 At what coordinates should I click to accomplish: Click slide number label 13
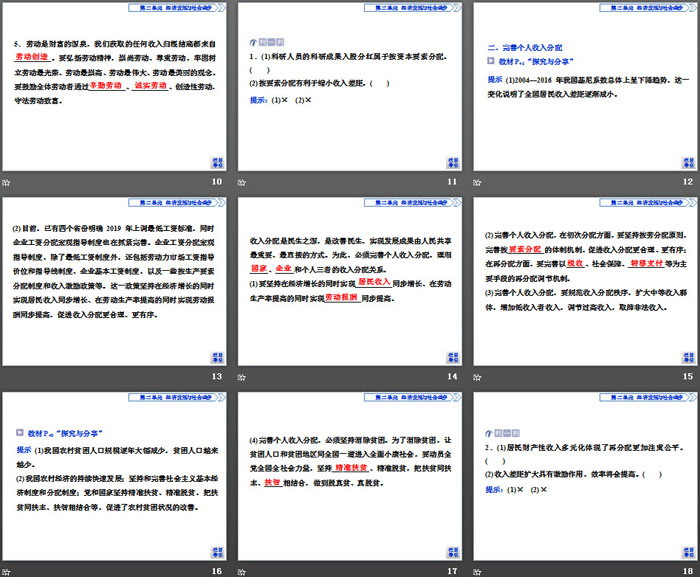pos(217,376)
